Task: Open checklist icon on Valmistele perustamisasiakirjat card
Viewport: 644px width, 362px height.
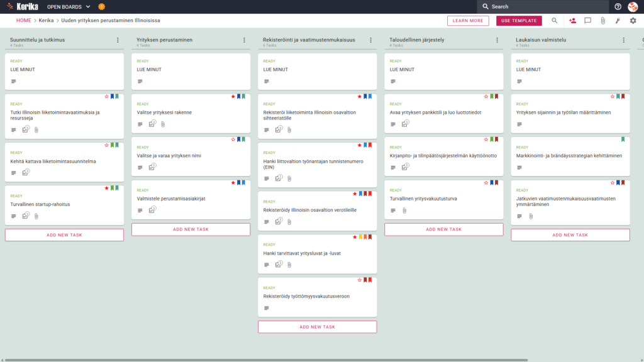Action: click(152, 210)
